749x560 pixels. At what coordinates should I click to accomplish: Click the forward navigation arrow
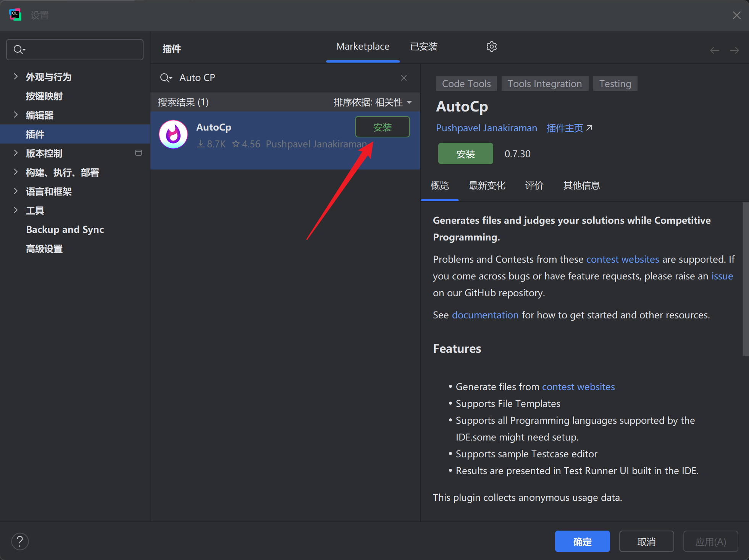[734, 50]
